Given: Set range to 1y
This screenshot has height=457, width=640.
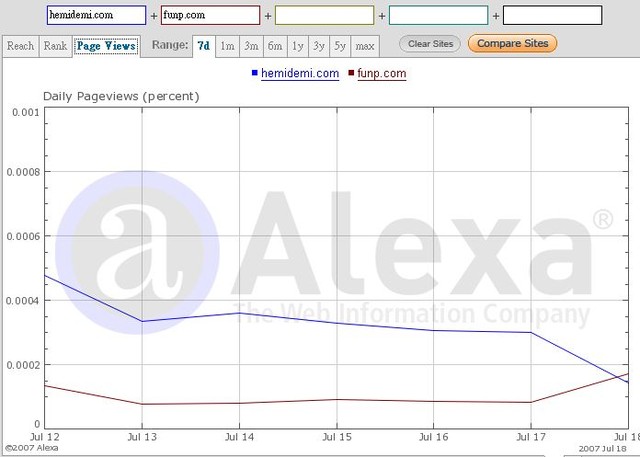Looking at the screenshot, I should coord(298,47).
